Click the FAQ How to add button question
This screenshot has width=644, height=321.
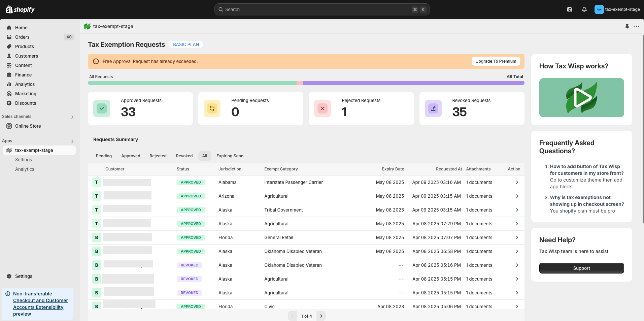tap(587, 170)
